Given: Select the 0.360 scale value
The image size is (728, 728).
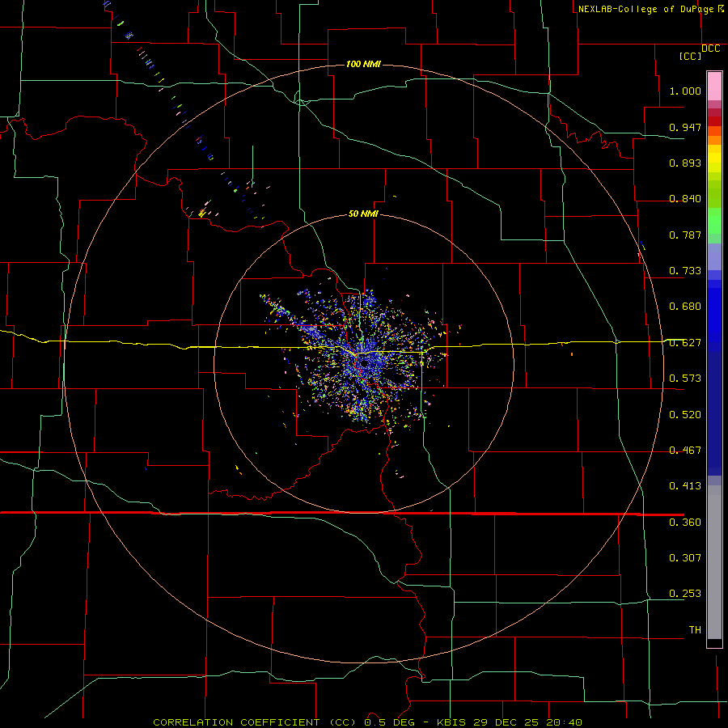Looking at the screenshot, I should pos(685,523).
